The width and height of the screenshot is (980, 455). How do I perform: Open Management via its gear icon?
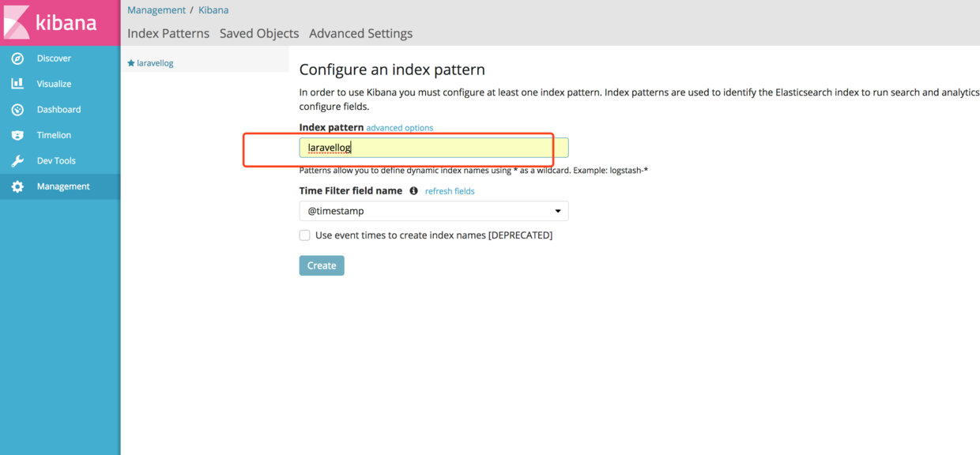[17, 186]
